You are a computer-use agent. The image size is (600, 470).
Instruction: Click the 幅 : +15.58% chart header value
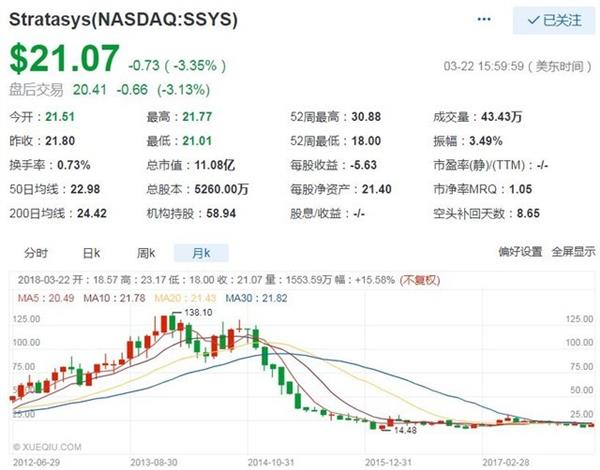(x=365, y=280)
